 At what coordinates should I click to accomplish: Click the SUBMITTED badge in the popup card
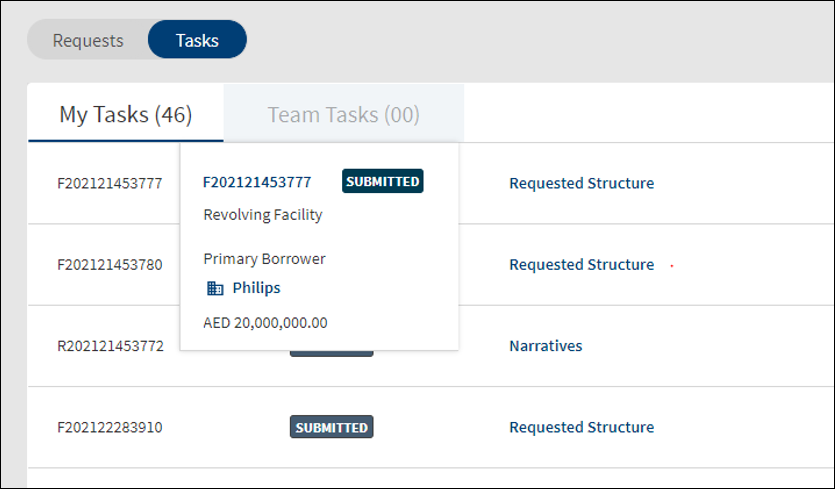click(x=382, y=181)
